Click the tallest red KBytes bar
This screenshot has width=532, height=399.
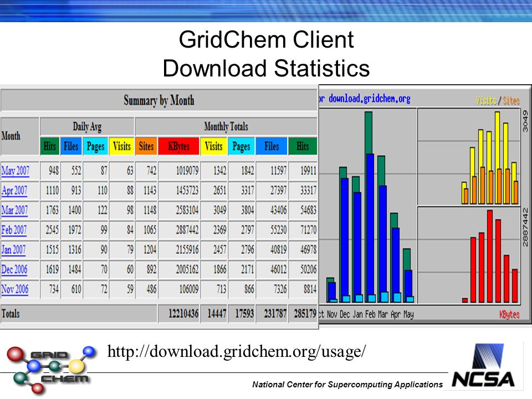489,257
